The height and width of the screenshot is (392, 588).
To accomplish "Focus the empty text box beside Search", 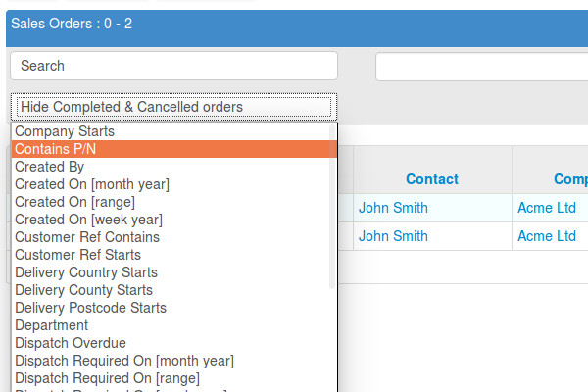I will (481, 66).
